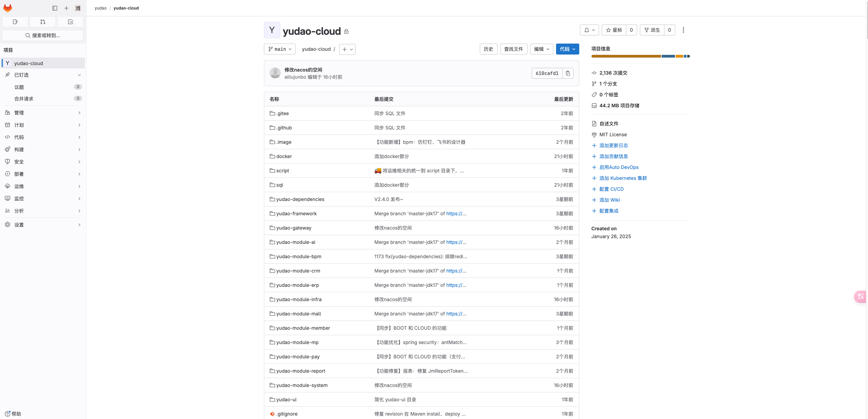Open latest commit 修改nacos的空间
The image size is (868, 419).
point(303,70)
